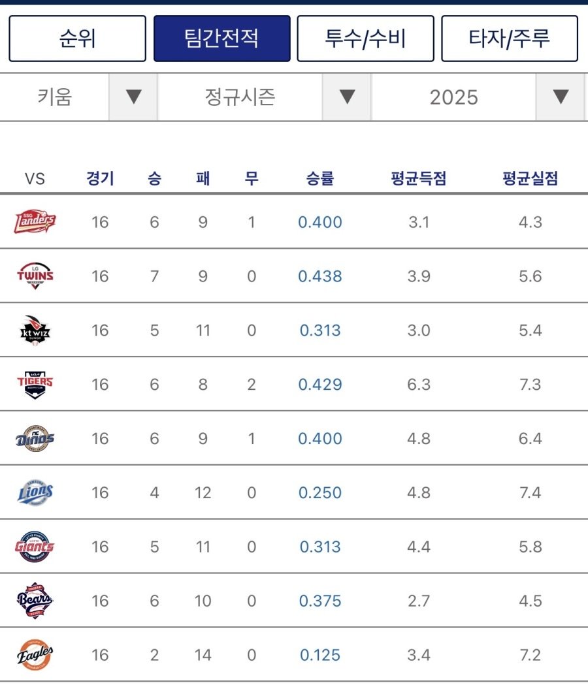
Task: Click the 0.438 win rate link
Action: (320, 276)
